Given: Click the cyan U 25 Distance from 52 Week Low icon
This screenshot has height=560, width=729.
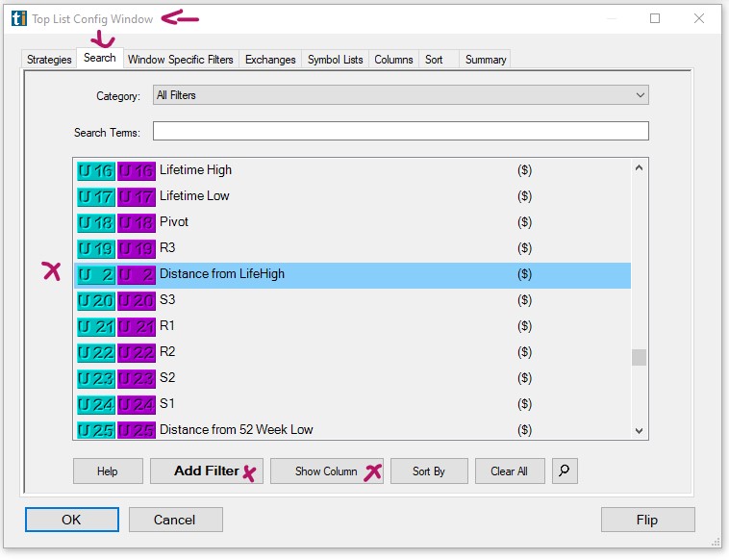Looking at the screenshot, I should (x=95, y=430).
